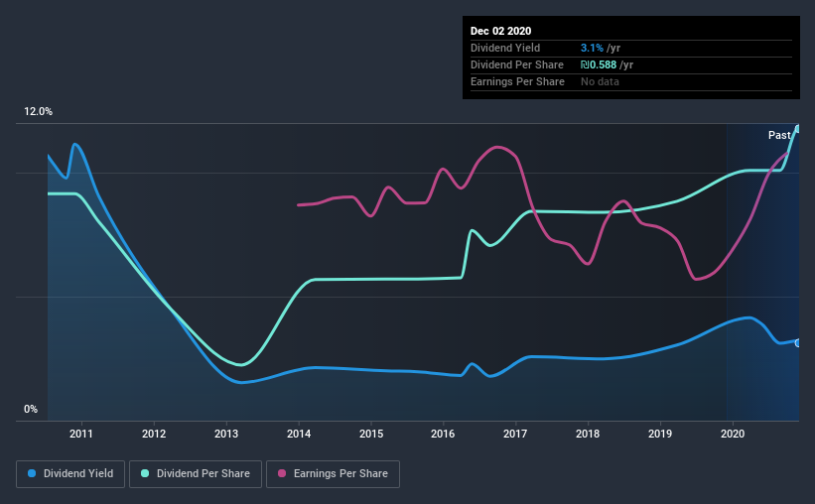Click the blue Dividend Yield legend dot
815x504 pixels.
[x=32, y=473]
